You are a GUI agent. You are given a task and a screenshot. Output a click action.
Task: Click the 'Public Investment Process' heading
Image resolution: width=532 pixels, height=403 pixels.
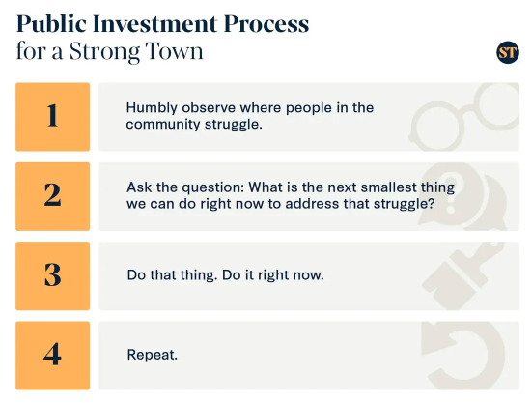[x=162, y=24]
